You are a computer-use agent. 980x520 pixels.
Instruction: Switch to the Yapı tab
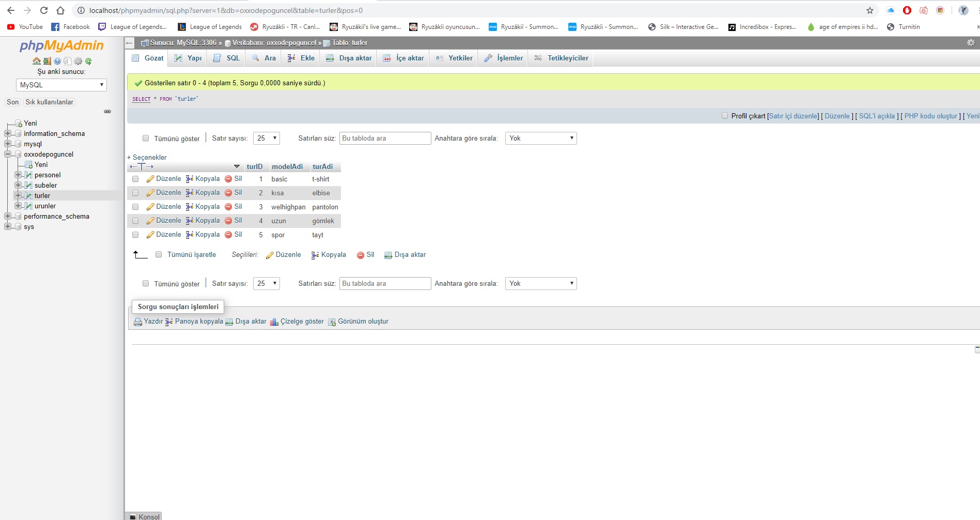[x=189, y=58]
